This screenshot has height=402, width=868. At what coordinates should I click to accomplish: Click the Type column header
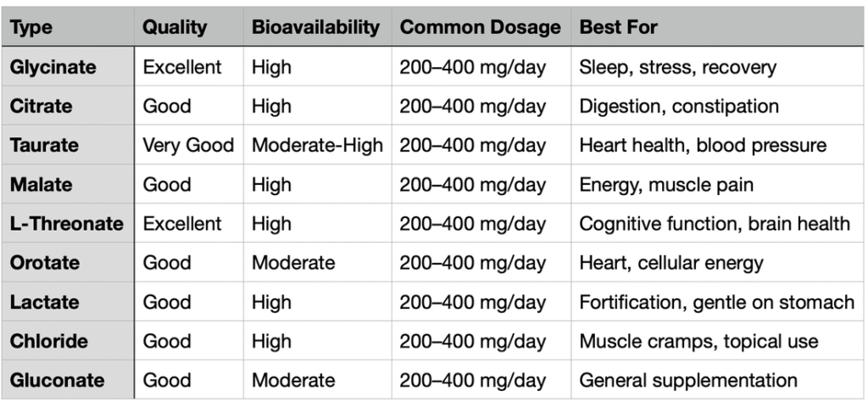[31, 27]
